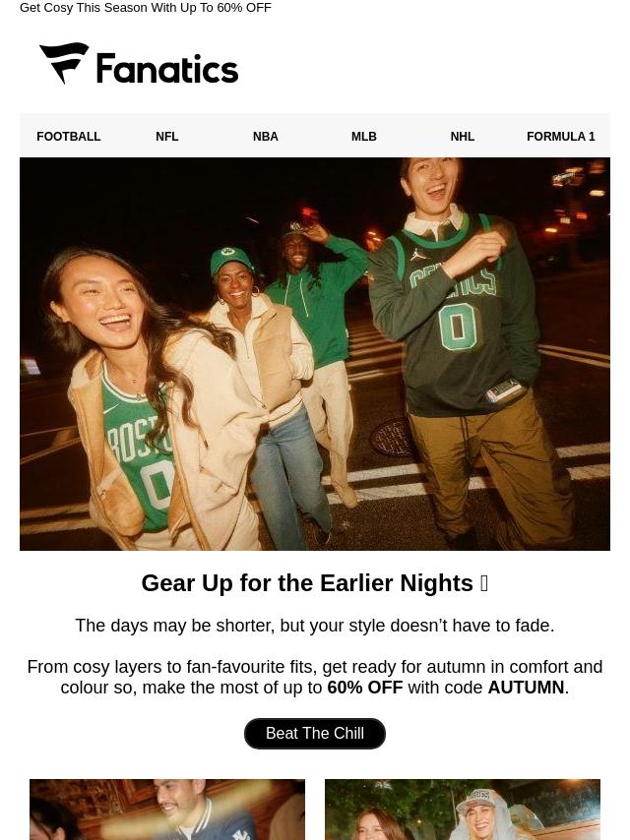630x840 pixels.
Task: Open the FOOTBALL navigation link
Action: (69, 137)
